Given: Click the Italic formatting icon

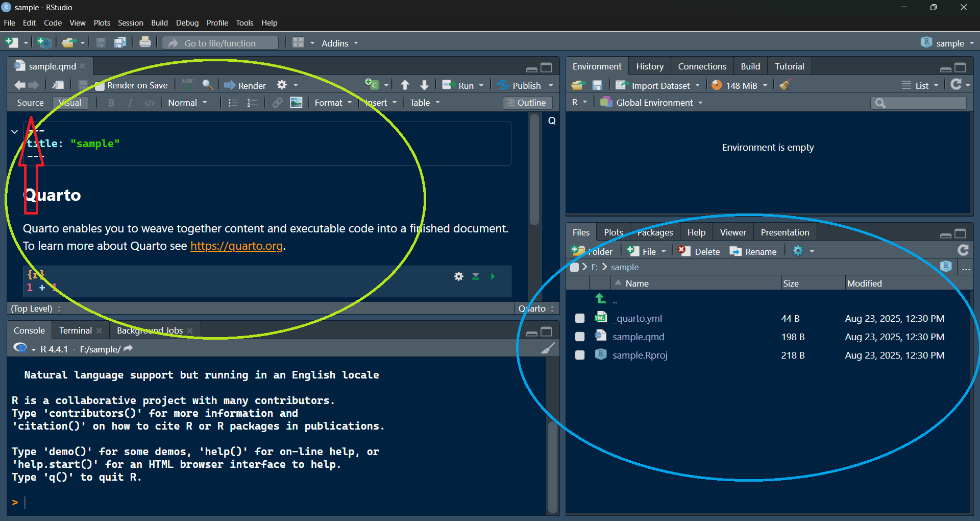Looking at the screenshot, I should coord(130,103).
